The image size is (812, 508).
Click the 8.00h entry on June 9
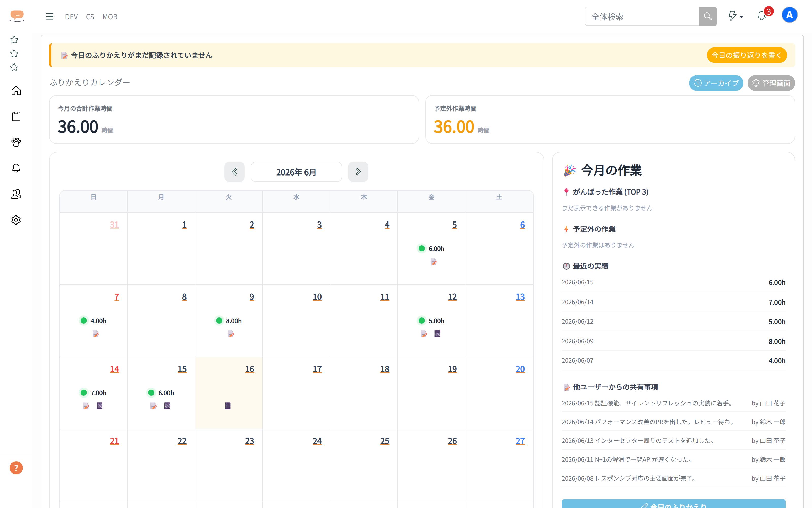tap(228, 321)
